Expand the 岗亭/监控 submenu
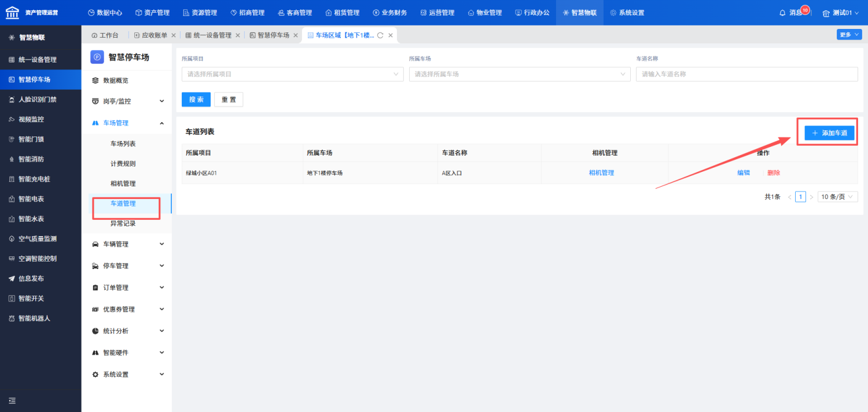 (x=127, y=101)
